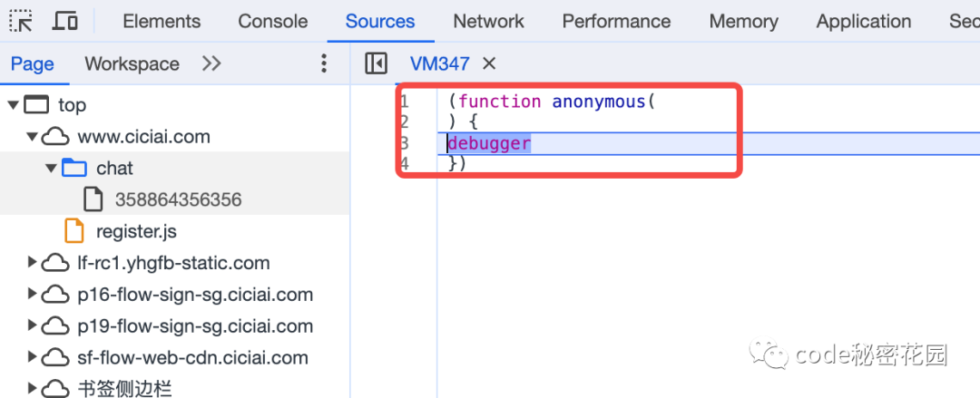Open the 358864356356 file
This screenshot has height=398, width=980.
[x=178, y=200]
